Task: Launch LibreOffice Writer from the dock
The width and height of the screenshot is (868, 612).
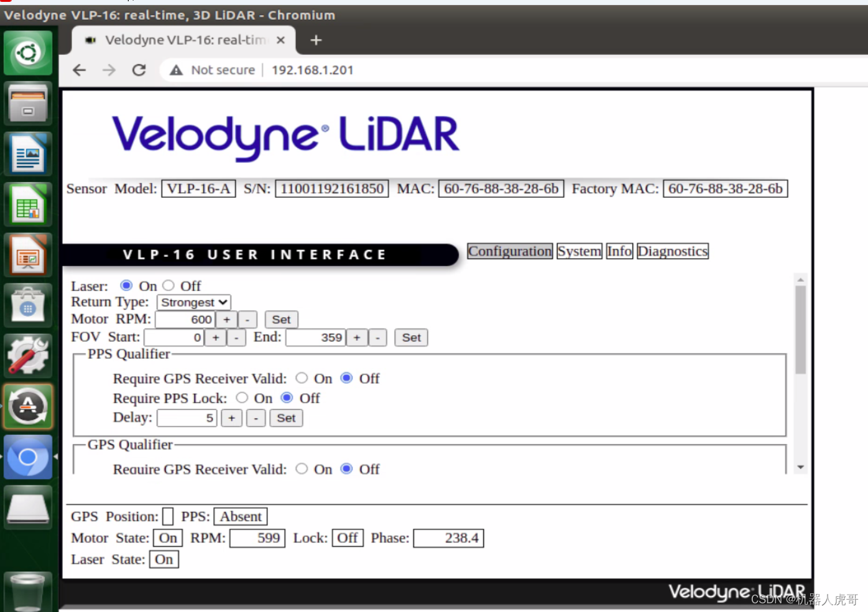Action: point(28,154)
